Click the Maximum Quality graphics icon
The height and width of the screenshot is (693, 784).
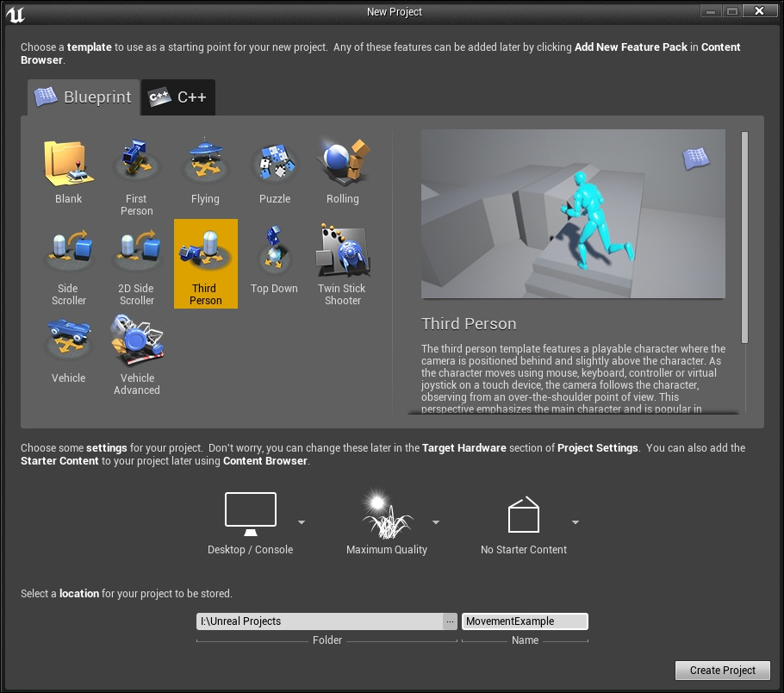pos(387,514)
